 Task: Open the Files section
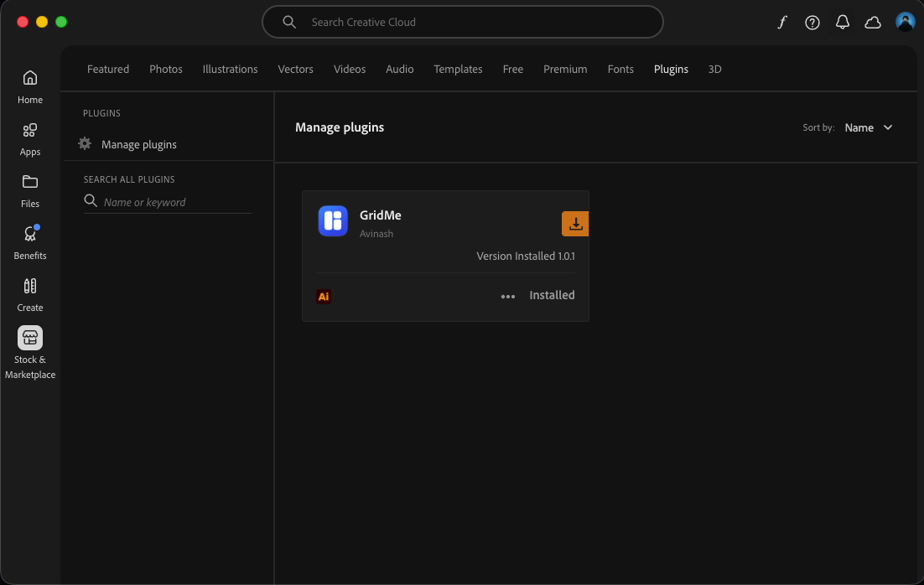tap(30, 191)
